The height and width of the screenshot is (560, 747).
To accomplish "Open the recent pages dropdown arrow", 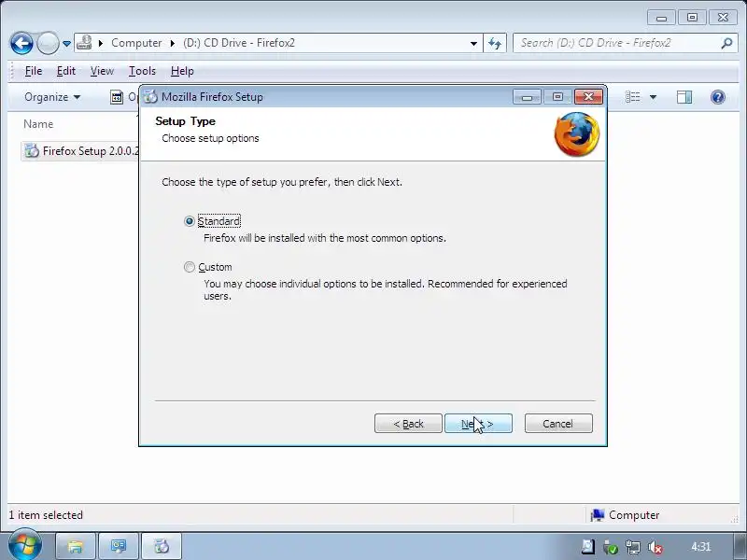I will pyautogui.click(x=66, y=43).
